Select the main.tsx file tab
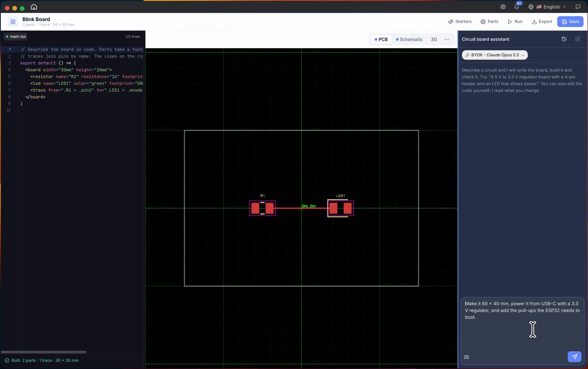This screenshot has height=369, width=588. 16,37
